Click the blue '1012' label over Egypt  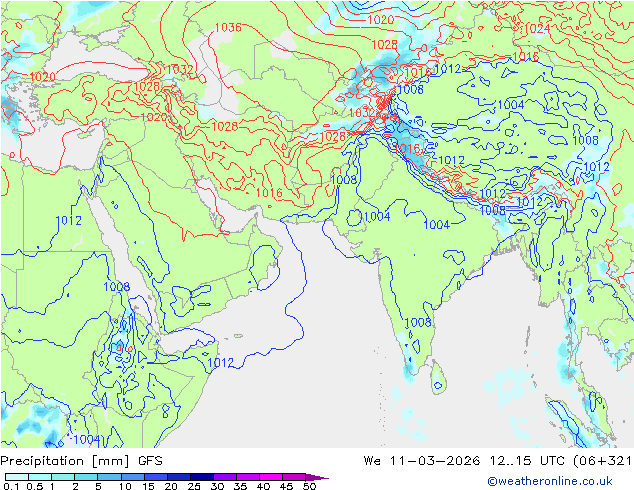pos(69,220)
